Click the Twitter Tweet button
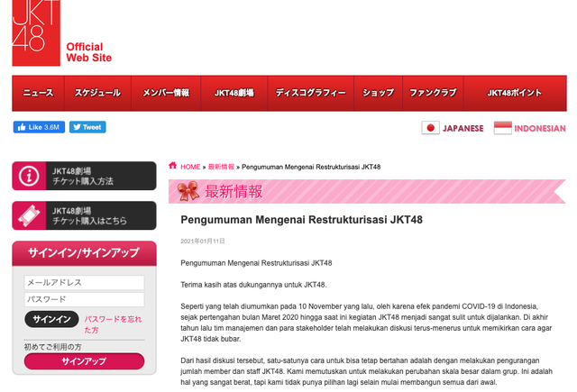This screenshot has height=392, width=577. [87, 127]
